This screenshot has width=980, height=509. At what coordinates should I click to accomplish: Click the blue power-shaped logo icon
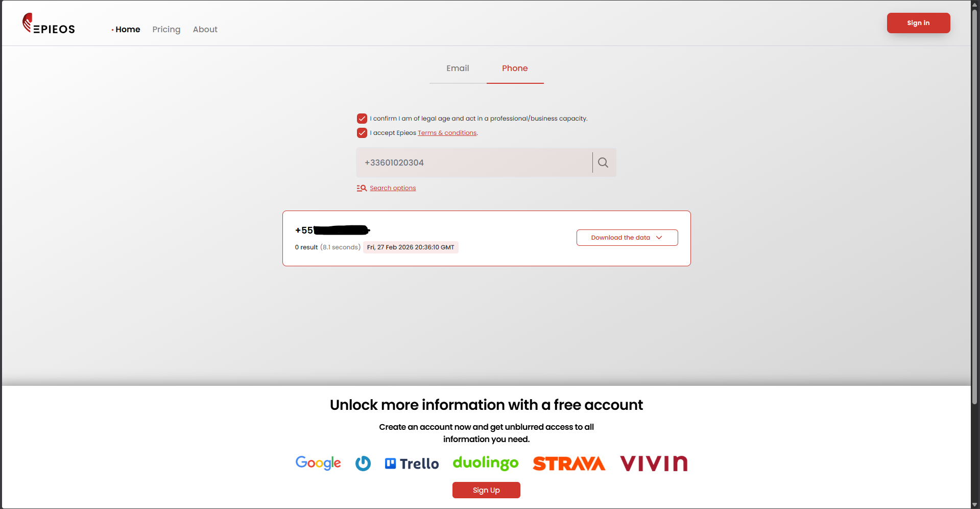coord(363,464)
